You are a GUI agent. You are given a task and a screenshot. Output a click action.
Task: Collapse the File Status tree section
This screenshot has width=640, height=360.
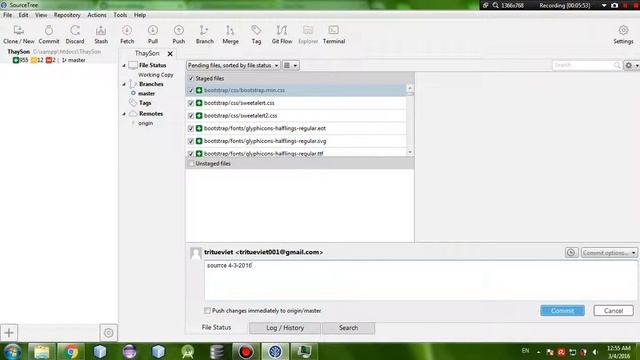click(x=124, y=65)
